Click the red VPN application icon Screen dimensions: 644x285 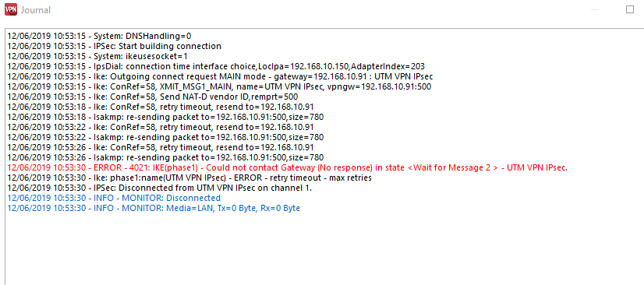11,9
